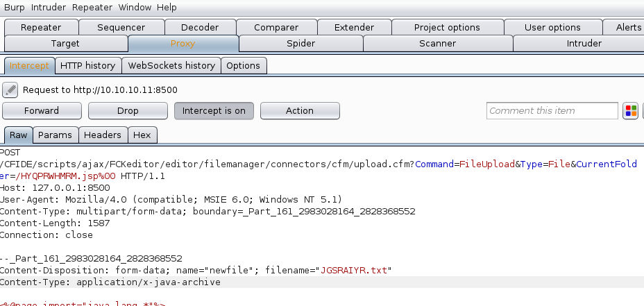This screenshot has height=306, width=644.
Task: Open the highlight color picker icon
Action: coord(630,111)
